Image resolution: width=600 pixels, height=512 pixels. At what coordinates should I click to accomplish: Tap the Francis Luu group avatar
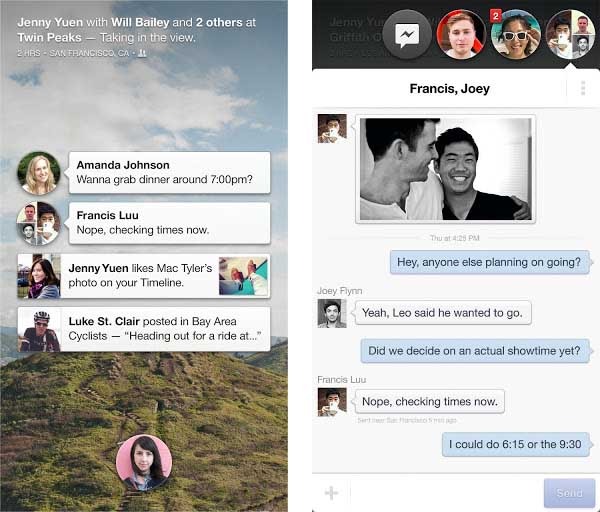[39, 223]
